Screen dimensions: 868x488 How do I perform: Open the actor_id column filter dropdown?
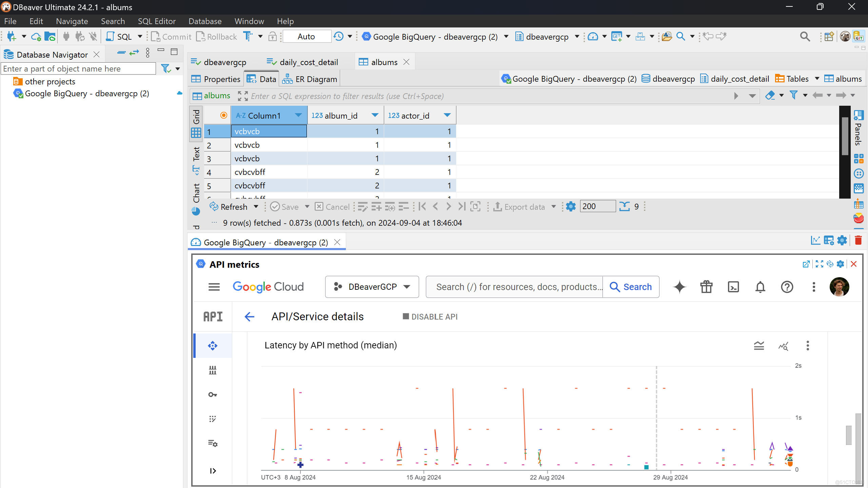447,115
